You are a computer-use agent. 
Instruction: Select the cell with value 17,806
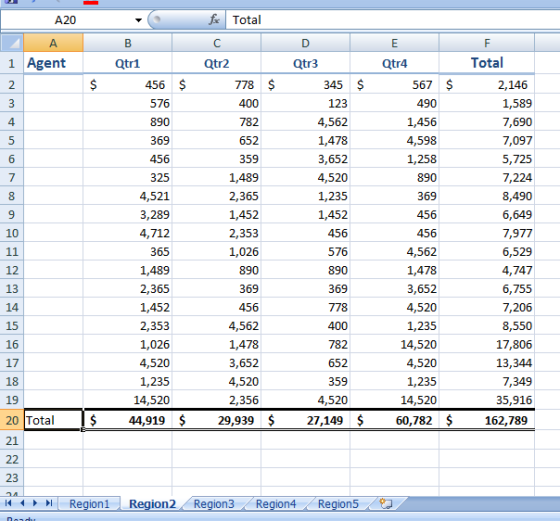tap(487, 344)
